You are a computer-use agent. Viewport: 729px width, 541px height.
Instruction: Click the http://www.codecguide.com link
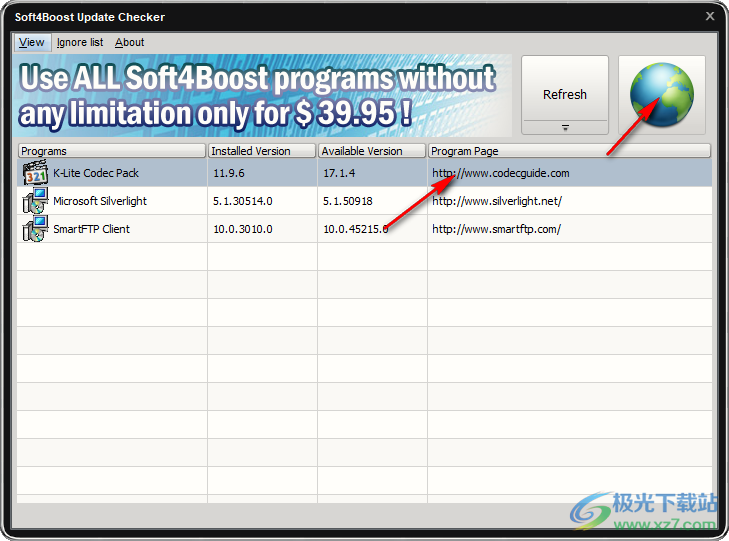(x=501, y=173)
